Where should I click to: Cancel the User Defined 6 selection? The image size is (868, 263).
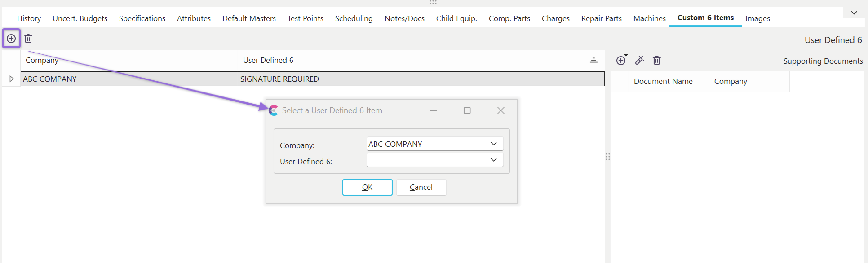(421, 188)
